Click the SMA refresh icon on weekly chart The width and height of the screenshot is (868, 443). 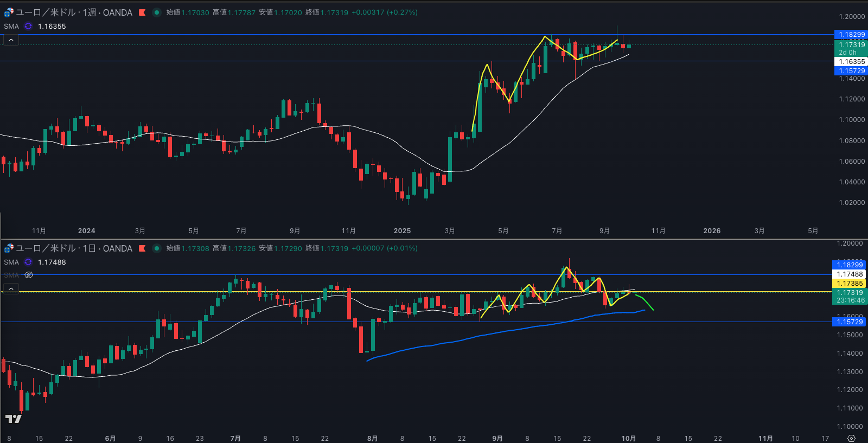pos(28,26)
